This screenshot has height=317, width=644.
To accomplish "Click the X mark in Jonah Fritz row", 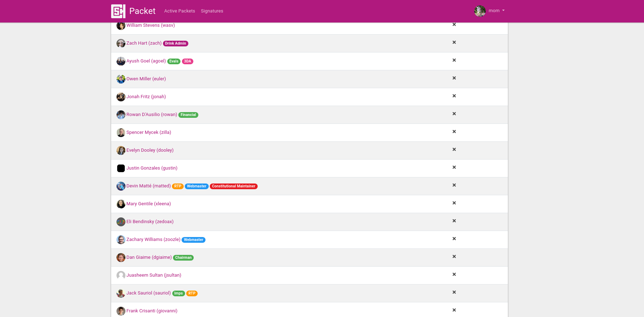I will tap(454, 96).
